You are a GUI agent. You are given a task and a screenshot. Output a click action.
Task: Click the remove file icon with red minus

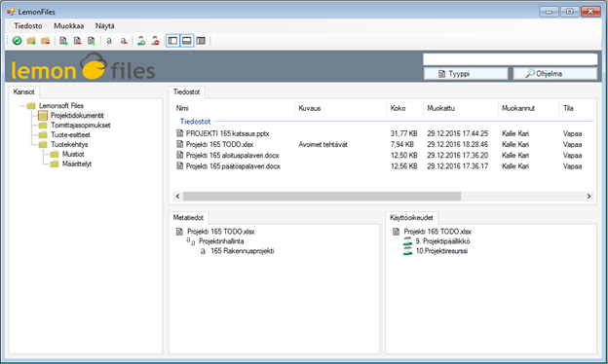[x=78, y=41]
